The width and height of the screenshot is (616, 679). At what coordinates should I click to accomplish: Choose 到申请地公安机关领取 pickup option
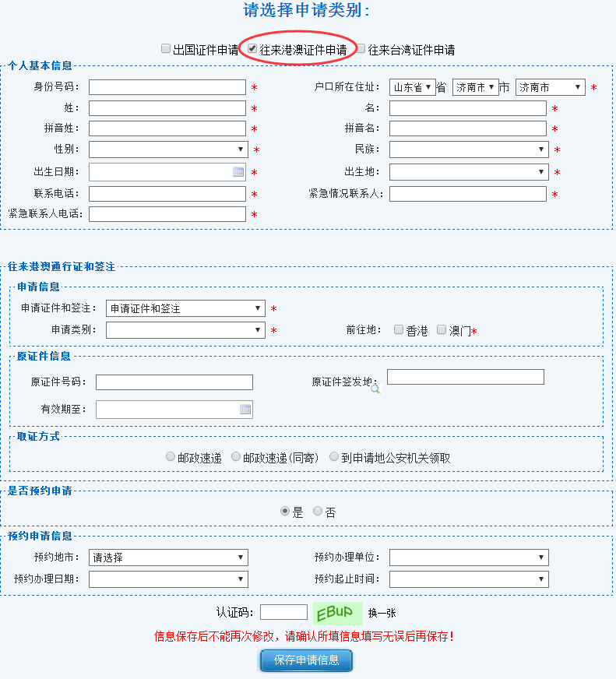(334, 457)
